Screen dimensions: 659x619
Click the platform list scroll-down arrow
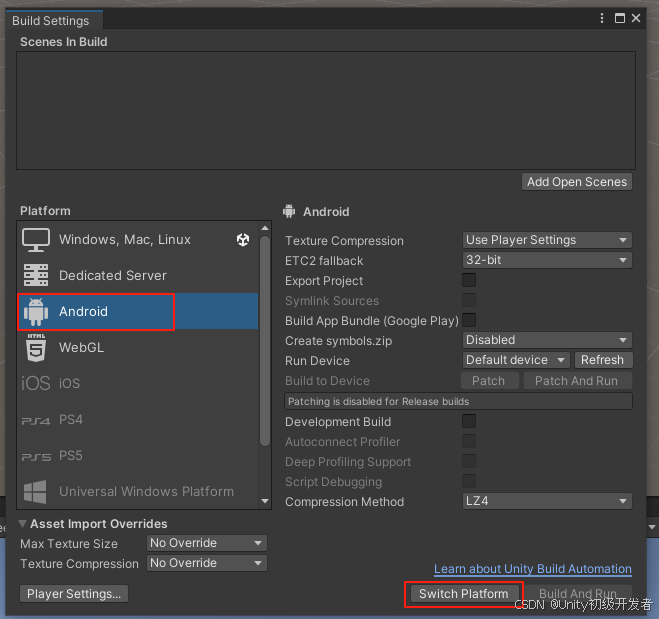click(265, 501)
